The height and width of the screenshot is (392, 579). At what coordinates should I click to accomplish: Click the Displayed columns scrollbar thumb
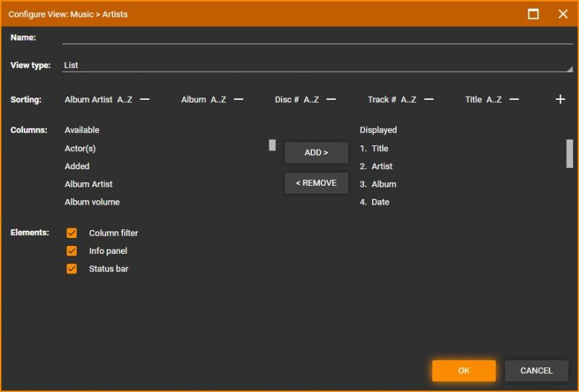tap(570, 153)
